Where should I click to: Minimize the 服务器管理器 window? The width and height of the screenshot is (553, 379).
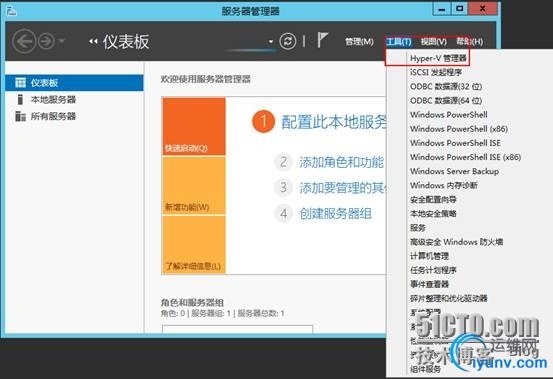point(442,9)
